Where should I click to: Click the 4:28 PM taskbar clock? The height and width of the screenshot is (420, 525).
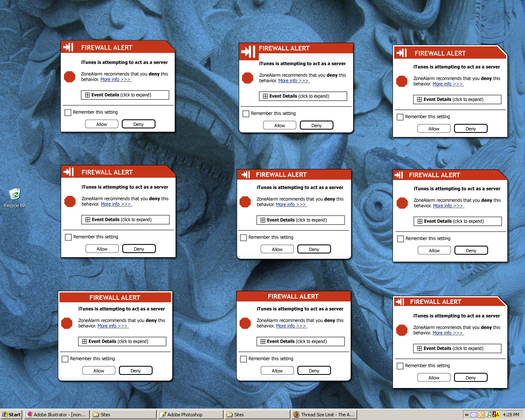click(511, 415)
